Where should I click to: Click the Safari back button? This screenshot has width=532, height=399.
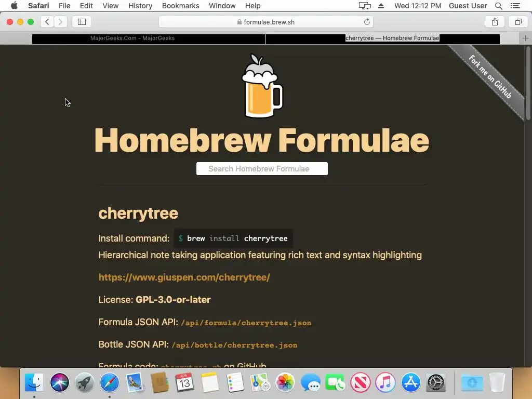coord(47,22)
